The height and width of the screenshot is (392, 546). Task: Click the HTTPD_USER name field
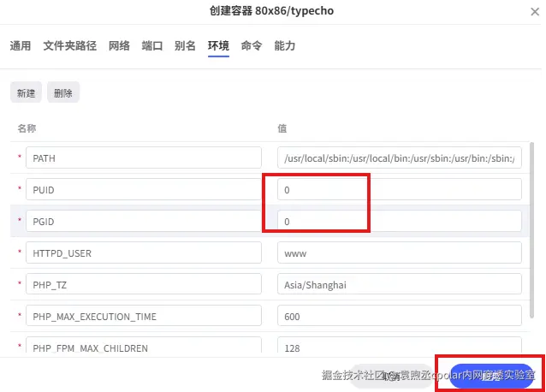tap(144, 252)
